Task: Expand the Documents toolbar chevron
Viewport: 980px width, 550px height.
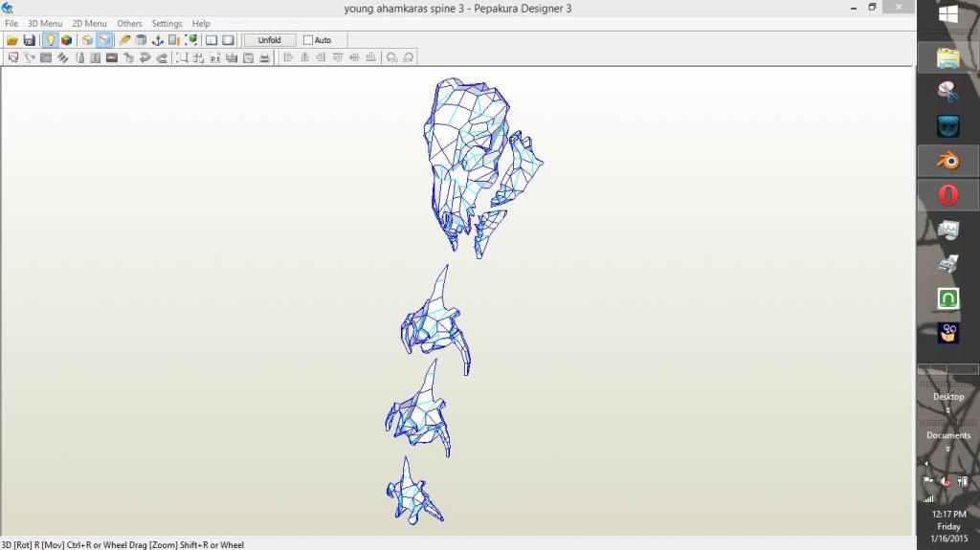Action: click(948, 449)
